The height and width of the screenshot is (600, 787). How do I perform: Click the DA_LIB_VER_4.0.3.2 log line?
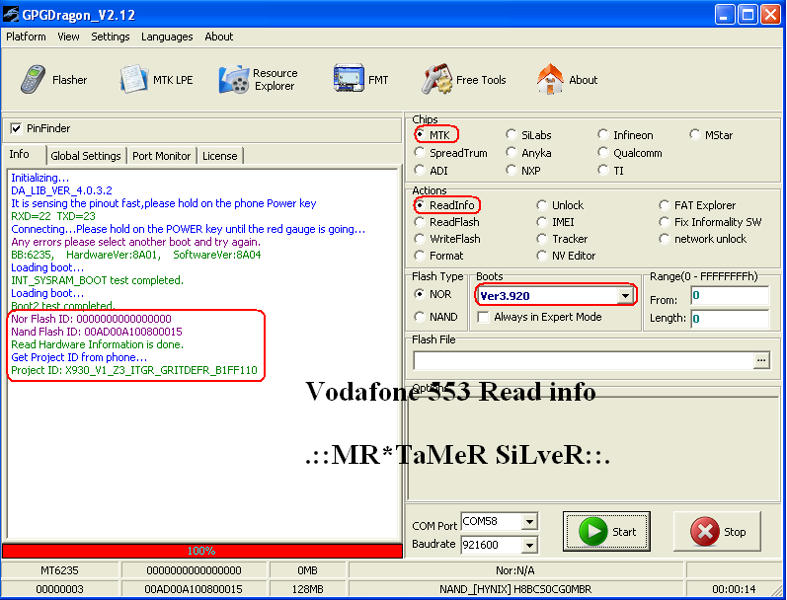point(62,190)
